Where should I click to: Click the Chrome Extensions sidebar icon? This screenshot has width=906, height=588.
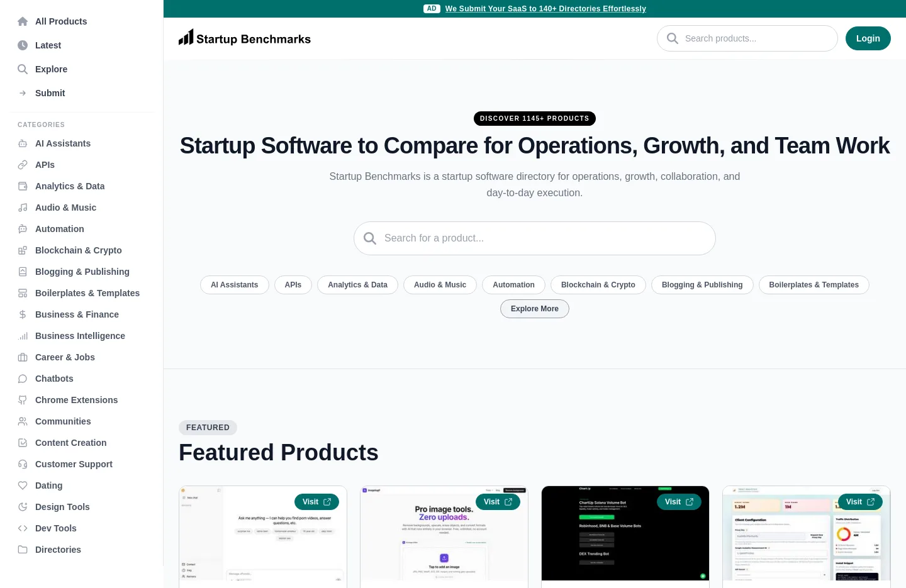(23, 400)
